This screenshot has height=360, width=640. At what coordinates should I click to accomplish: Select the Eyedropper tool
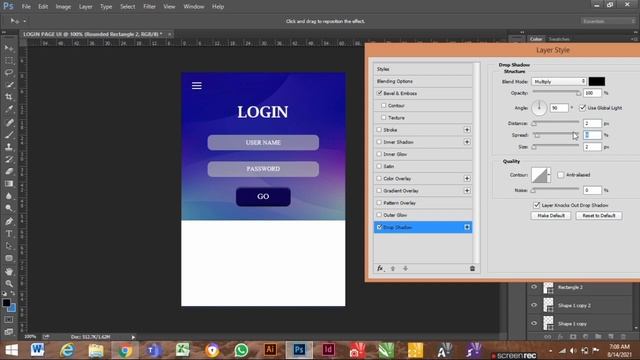pos(9,109)
